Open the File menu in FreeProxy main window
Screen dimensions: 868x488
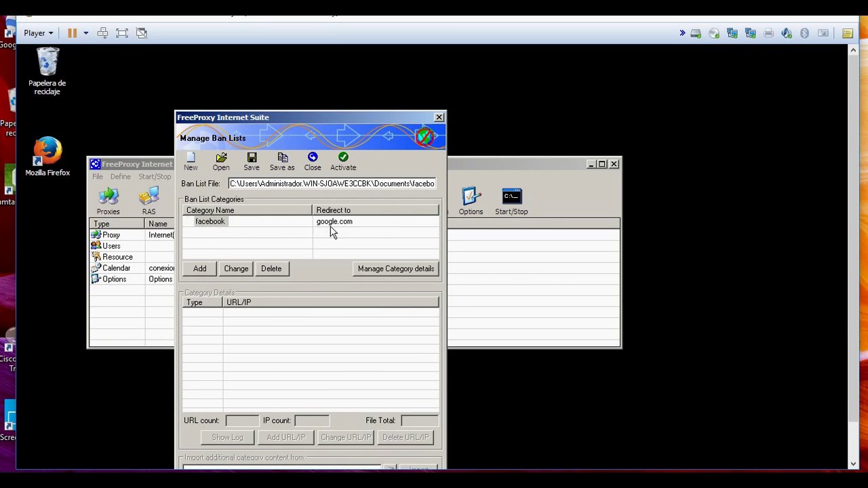pos(98,177)
